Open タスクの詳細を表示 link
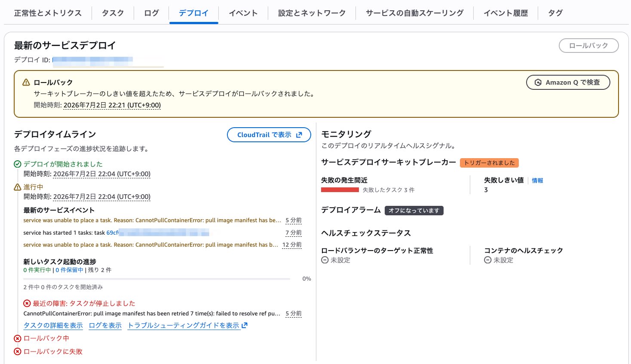This screenshot has width=631, height=364. [x=53, y=325]
